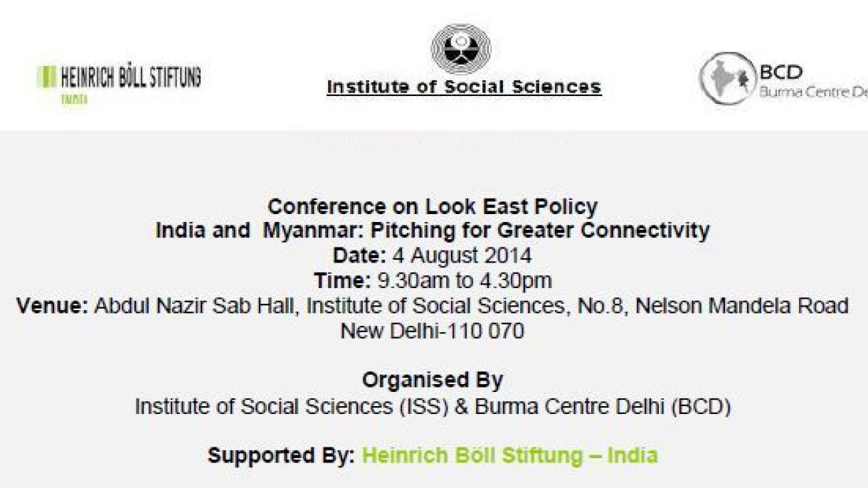Click the "9.30am to 4.30pm" time text

click(x=464, y=280)
